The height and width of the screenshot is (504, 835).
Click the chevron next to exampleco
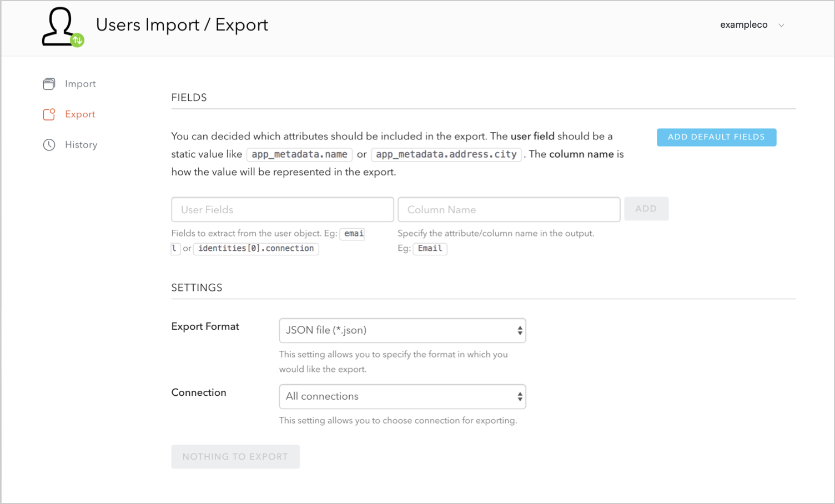(x=781, y=25)
